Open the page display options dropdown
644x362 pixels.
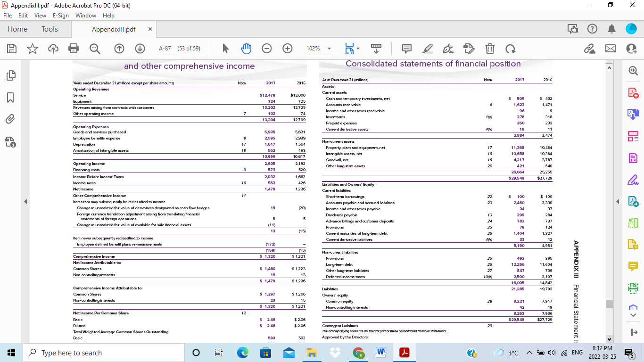[x=357, y=48]
